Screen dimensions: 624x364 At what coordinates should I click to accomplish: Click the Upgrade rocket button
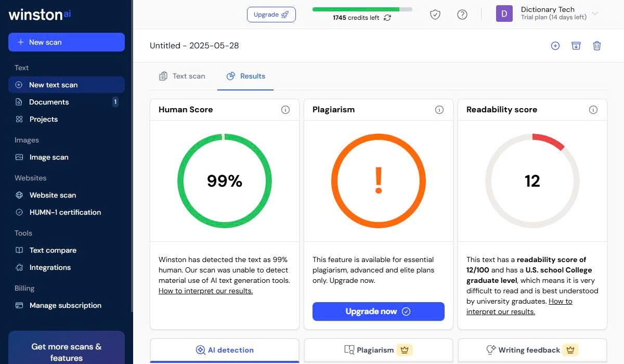click(271, 15)
